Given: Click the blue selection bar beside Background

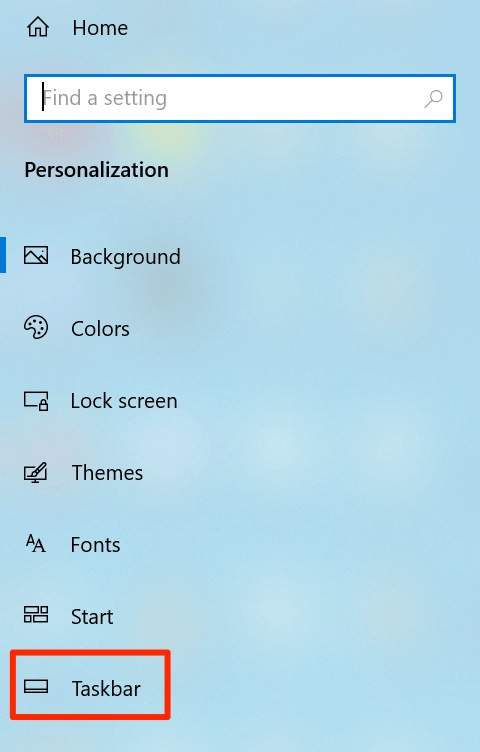Looking at the screenshot, I should [x=3, y=255].
